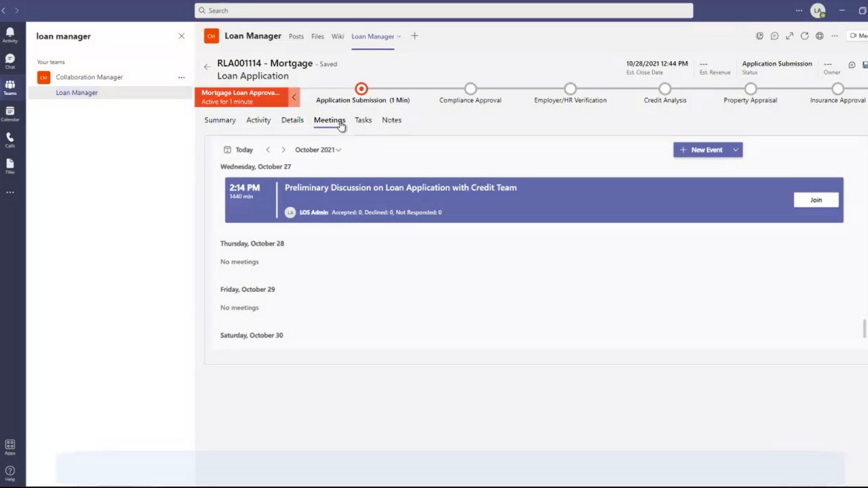Select the Collaboration Manager team
868x488 pixels.
90,77
